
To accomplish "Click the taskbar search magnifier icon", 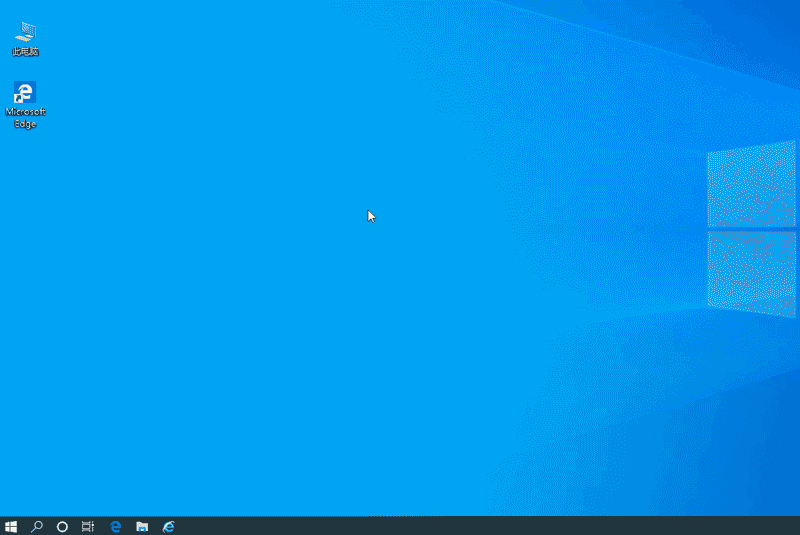I will (37, 526).
